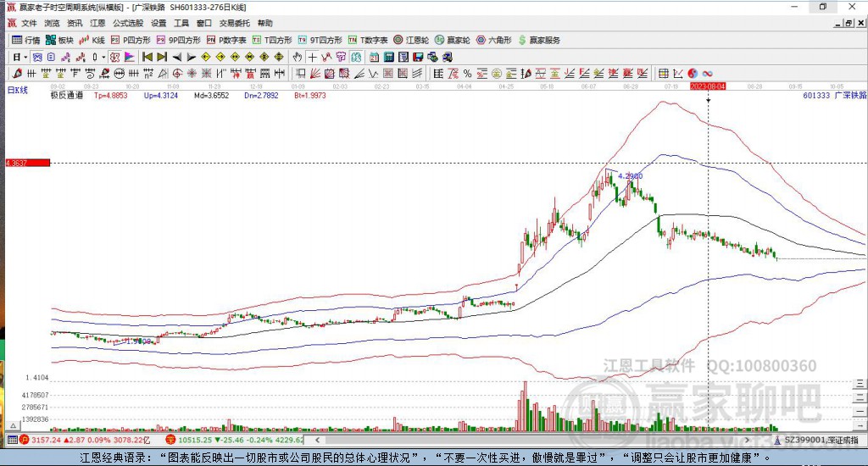This screenshot has width=868, height=466.
Task: Open the 帮助 menu
Action: point(265,23)
